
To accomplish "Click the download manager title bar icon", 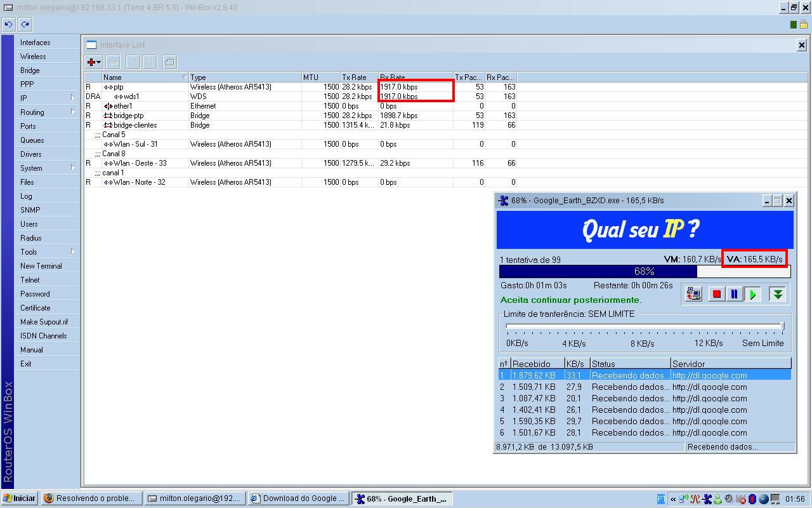I will point(504,201).
